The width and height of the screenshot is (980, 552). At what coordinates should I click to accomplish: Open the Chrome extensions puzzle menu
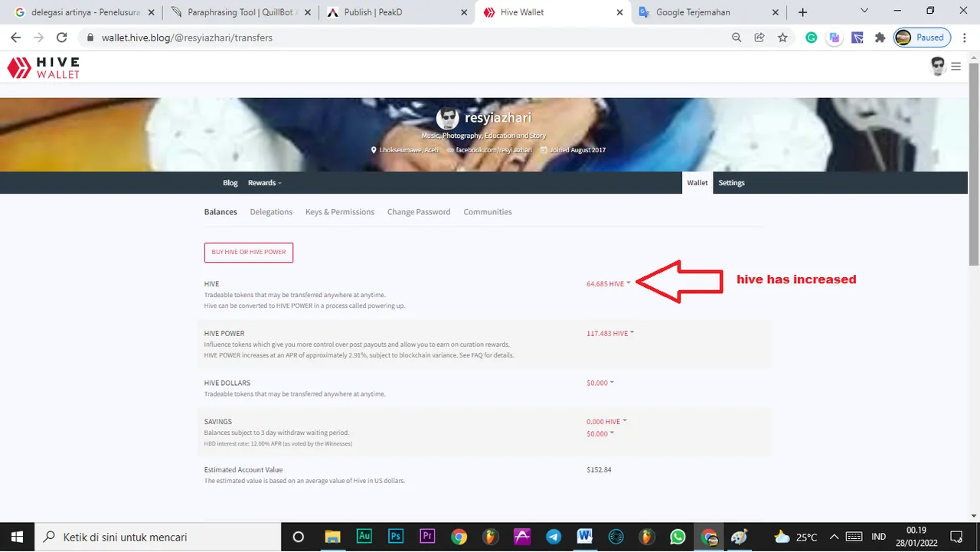[880, 38]
